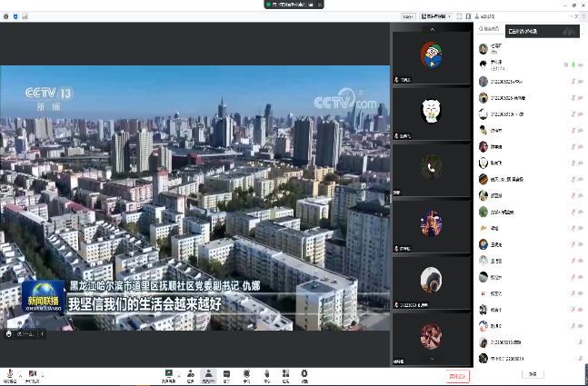Click the members management icon in toolbar
This screenshot has height=386, width=588.
[x=209, y=372]
